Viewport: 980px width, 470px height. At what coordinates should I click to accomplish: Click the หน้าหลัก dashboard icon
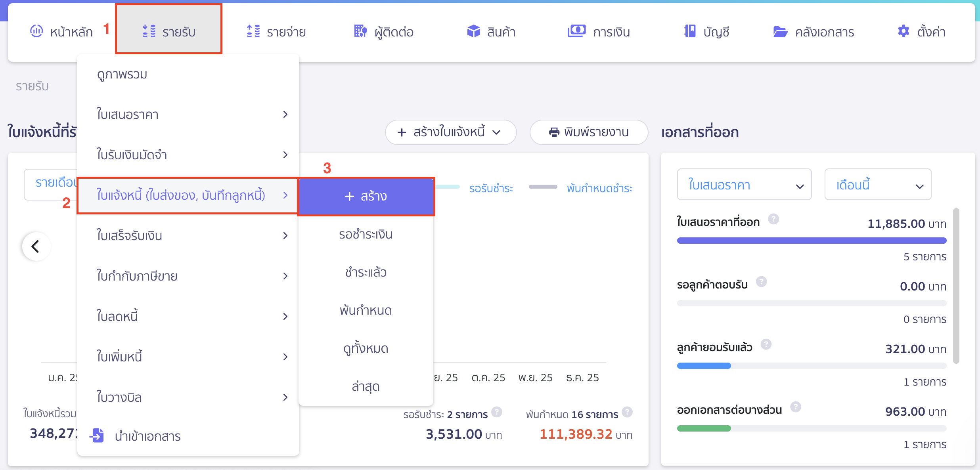(36, 31)
